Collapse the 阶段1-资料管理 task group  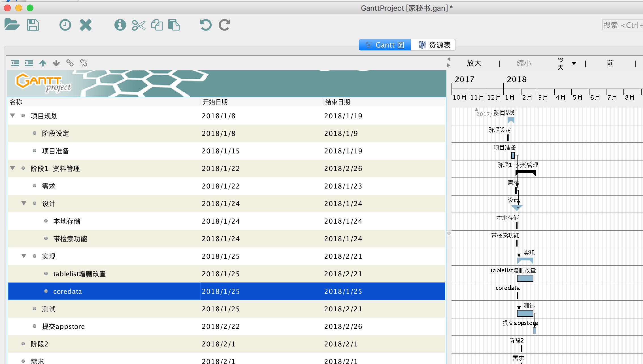(x=12, y=168)
